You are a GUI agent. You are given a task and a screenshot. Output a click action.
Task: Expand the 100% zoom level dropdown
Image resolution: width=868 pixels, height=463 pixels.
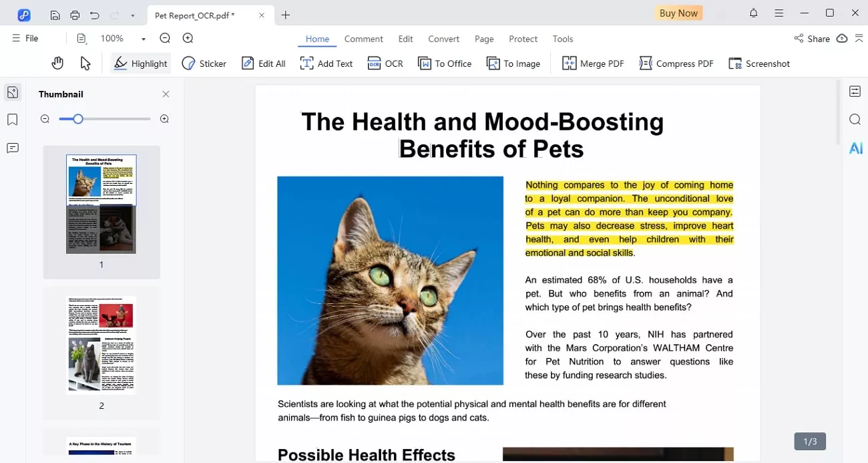coord(143,39)
